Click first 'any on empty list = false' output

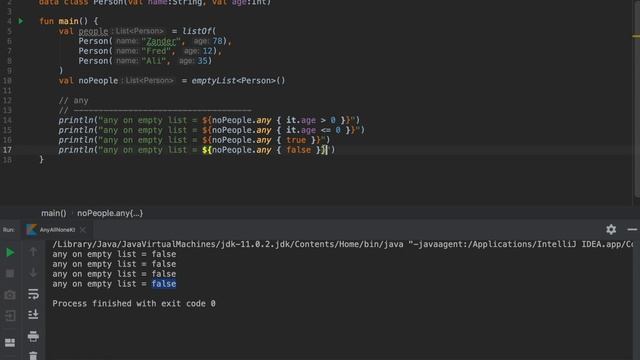point(114,254)
